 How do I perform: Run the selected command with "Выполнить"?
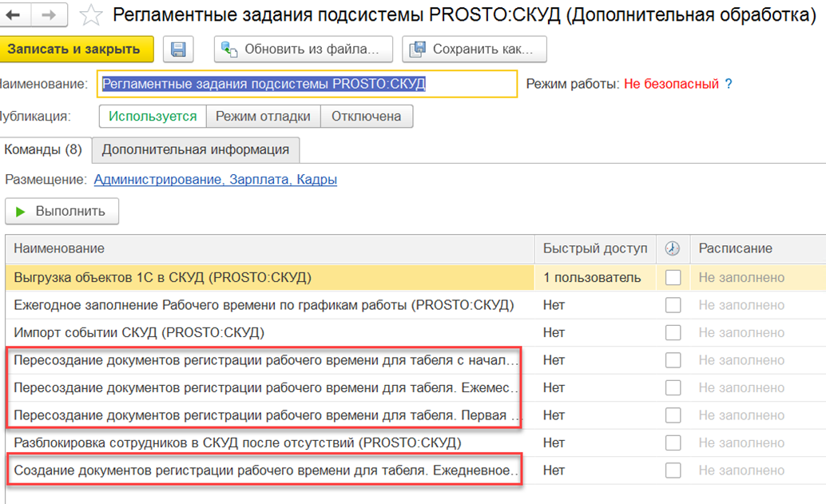coord(62,212)
